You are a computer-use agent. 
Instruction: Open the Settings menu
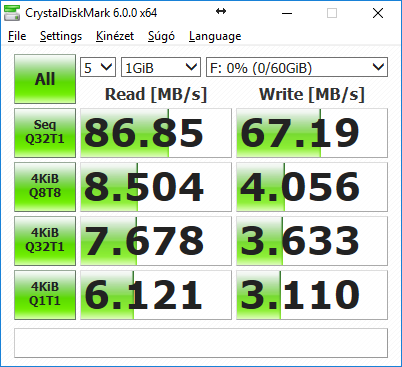tap(61, 36)
